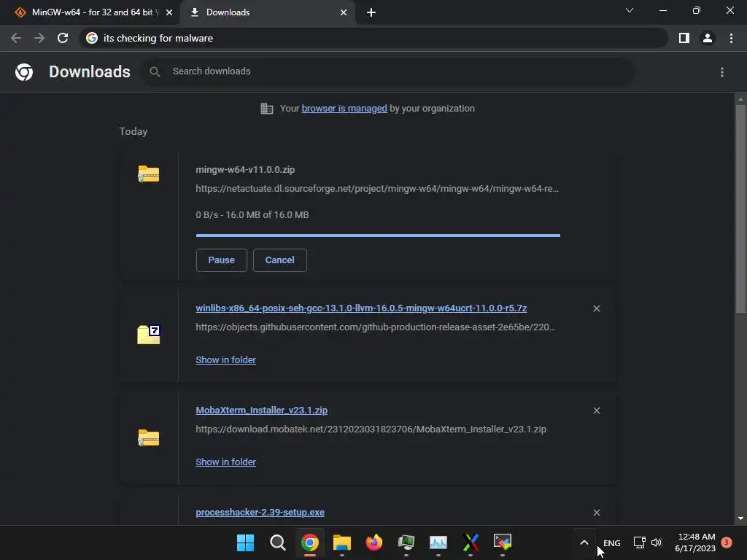The height and width of the screenshot is (560, 747).
Task: Show winlibs 7z file in folder
Action: (x=226, y=360)
